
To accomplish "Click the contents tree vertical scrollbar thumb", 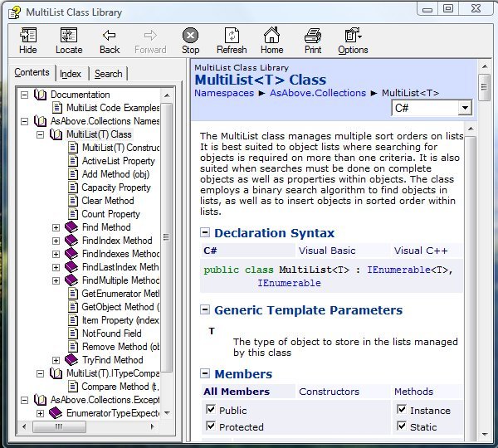I will (x=167, y=237).
